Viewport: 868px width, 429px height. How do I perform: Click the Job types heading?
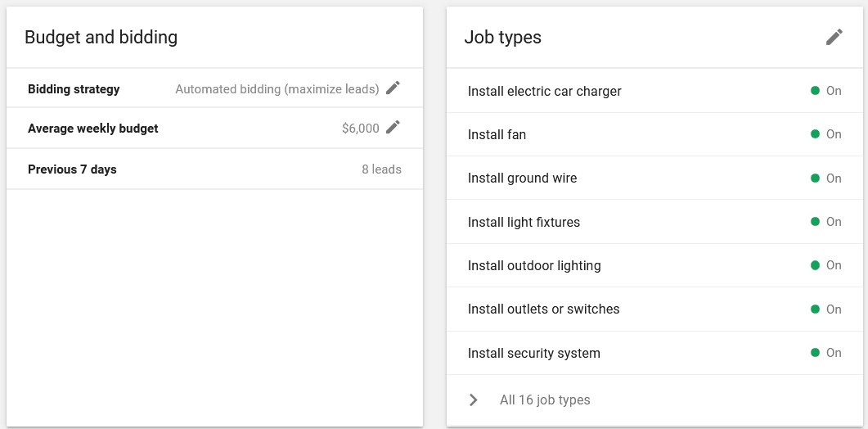coord(502,38)
